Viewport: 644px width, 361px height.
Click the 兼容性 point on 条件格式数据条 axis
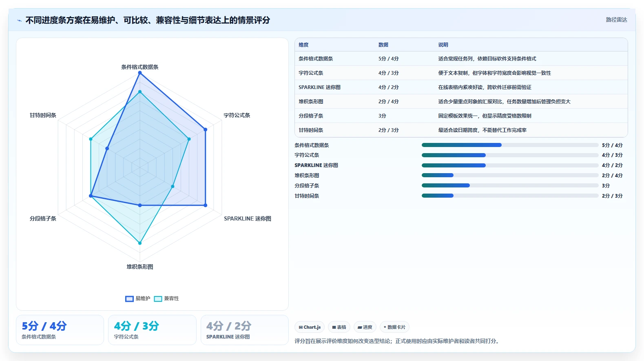pos(140,92)
